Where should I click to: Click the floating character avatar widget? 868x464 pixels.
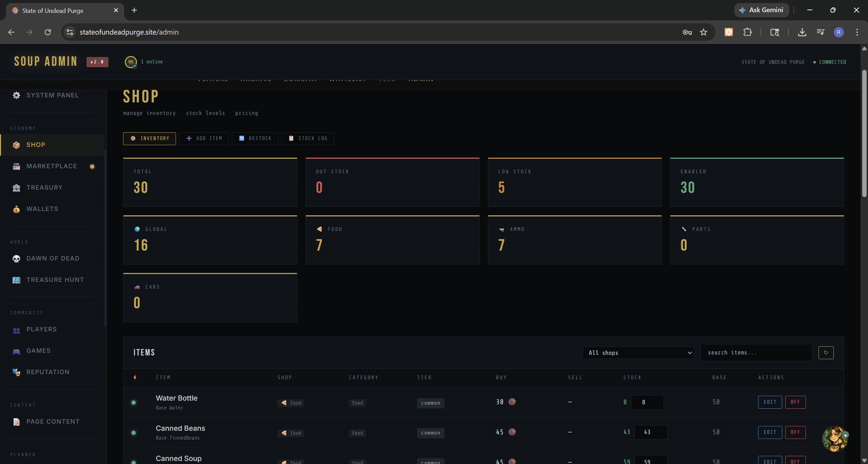835,439
